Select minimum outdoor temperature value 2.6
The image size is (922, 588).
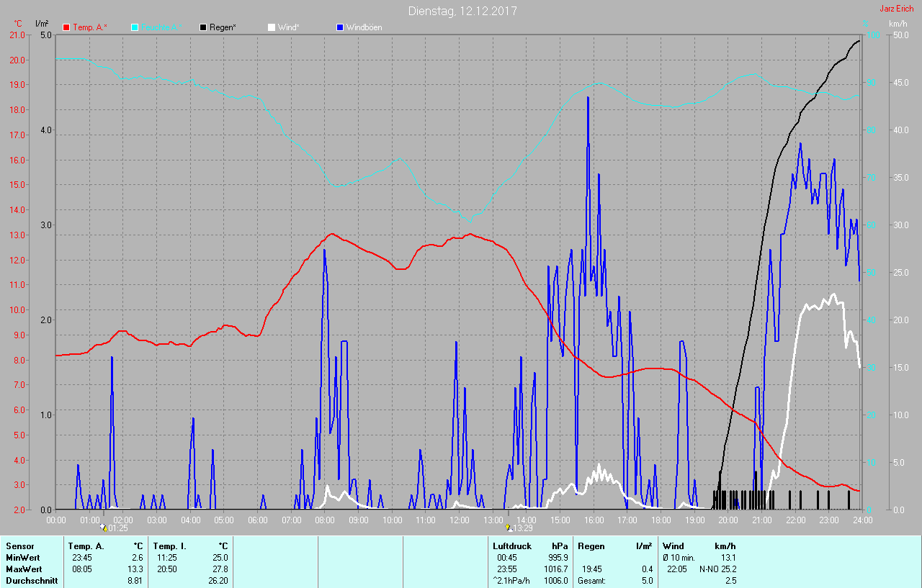tap(138, 558)
